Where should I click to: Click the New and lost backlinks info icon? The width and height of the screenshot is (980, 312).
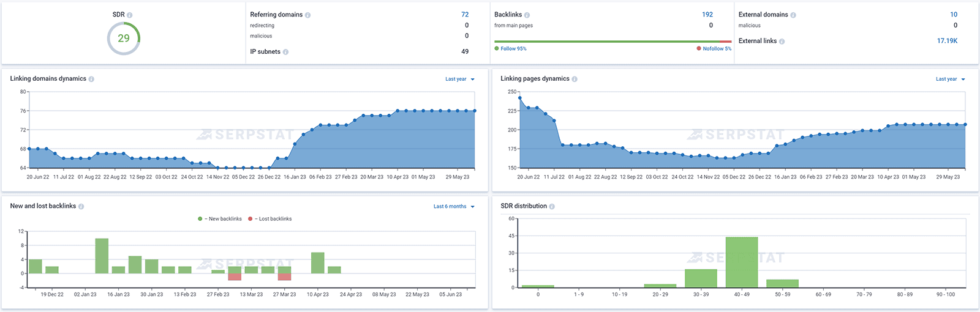(81, 206)
